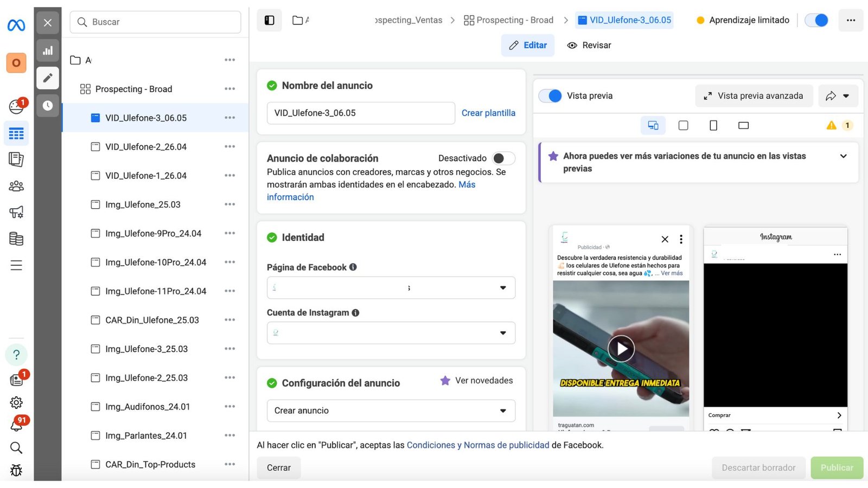Open the billing stacked coins icon
868x488 pixels.
16,239
